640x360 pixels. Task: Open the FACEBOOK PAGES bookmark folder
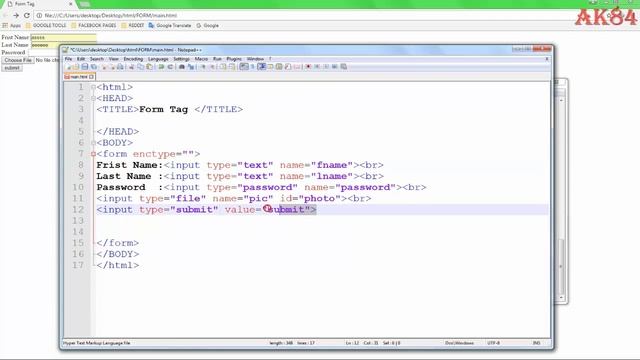point(93,25)
